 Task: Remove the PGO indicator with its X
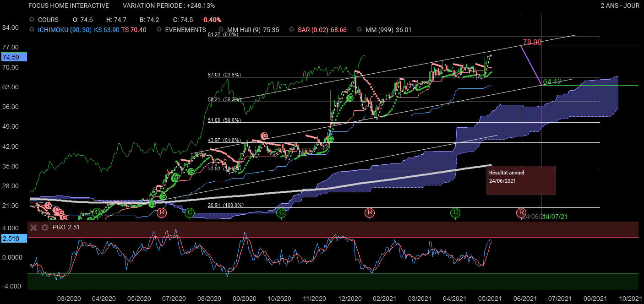pyautogui.click(x=34, y=227)
